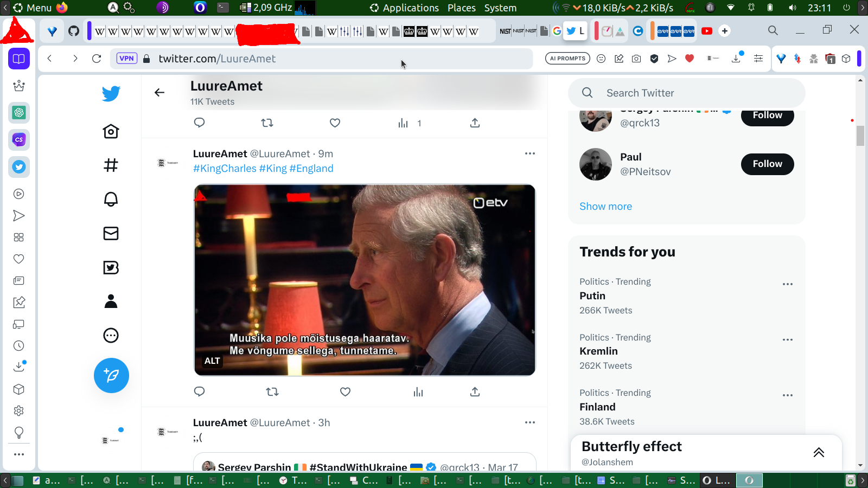Follow Paul @PNeitsov
868x488 pixels.
point(767,164)
